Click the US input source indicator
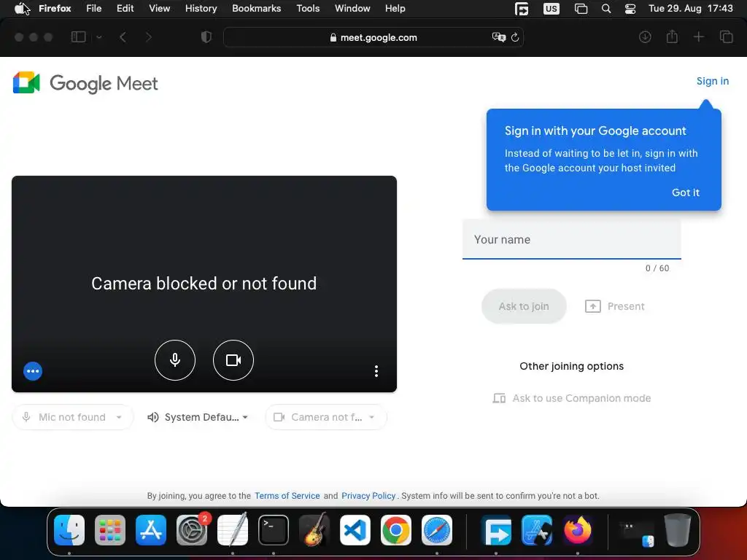 pos(551,9)
